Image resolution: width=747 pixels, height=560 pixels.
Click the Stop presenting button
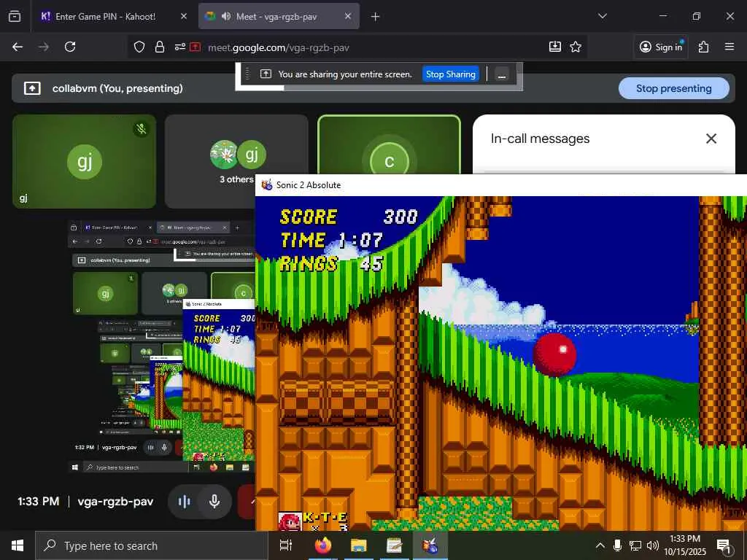coord(673,88)
